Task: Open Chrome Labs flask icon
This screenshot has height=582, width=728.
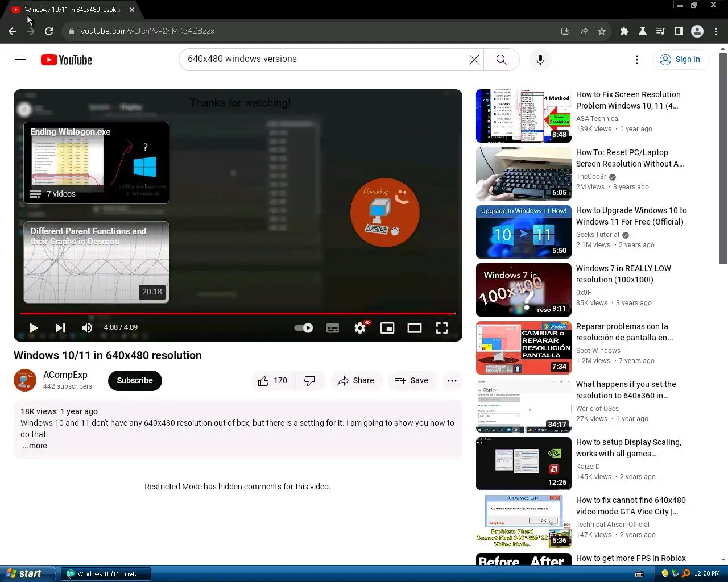Action: point(643,31)
